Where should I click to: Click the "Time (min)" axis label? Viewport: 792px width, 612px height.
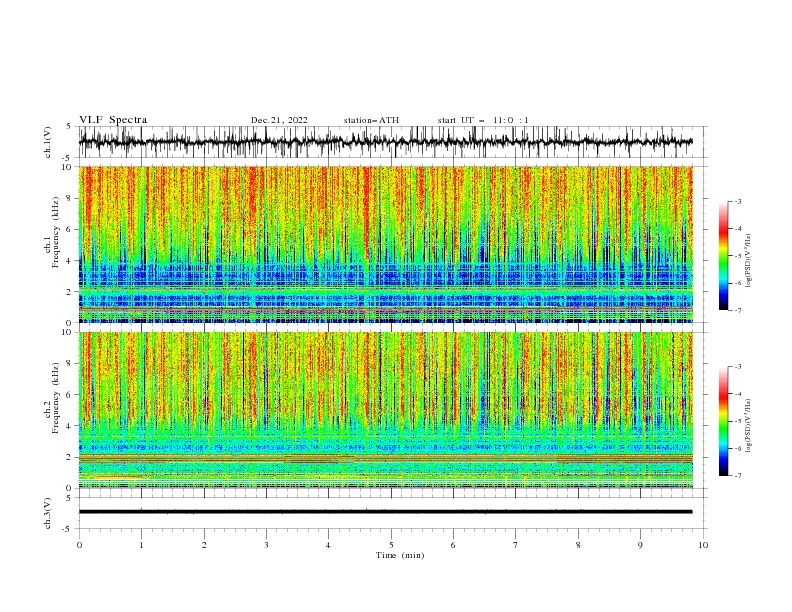[x=400, y=555]
